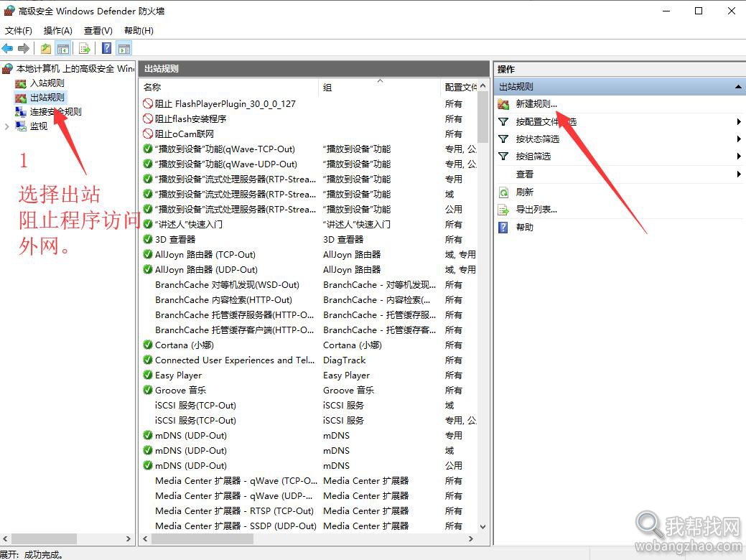
Task: Toggle the console tree pane toolbar icon
Action: point(62,48)
